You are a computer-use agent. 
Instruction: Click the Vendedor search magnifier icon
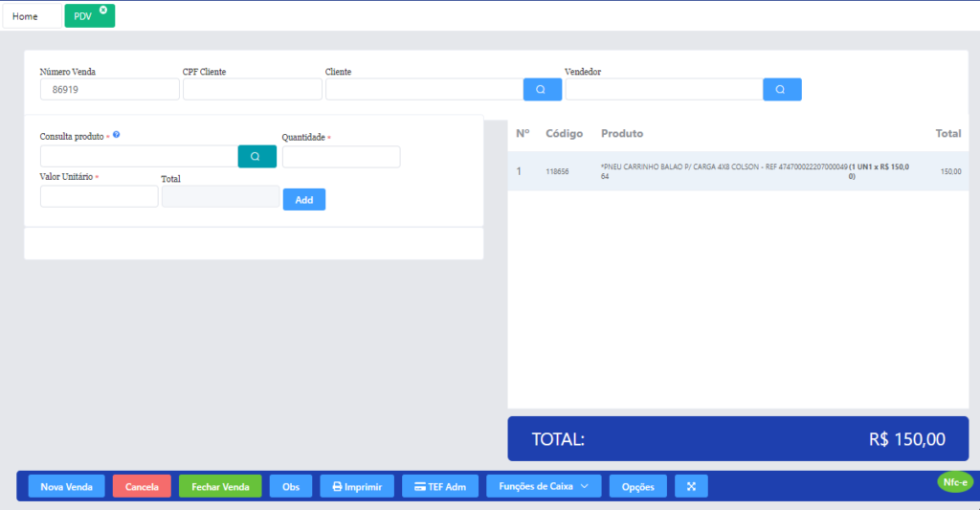point(781,89)
